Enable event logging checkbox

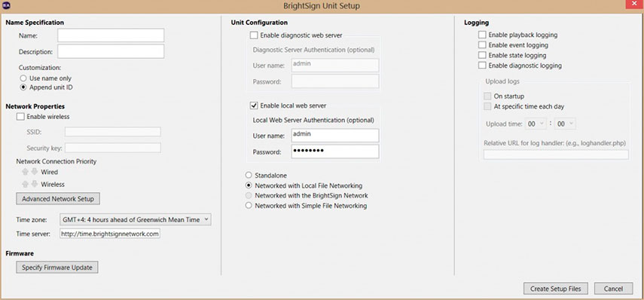482,44
